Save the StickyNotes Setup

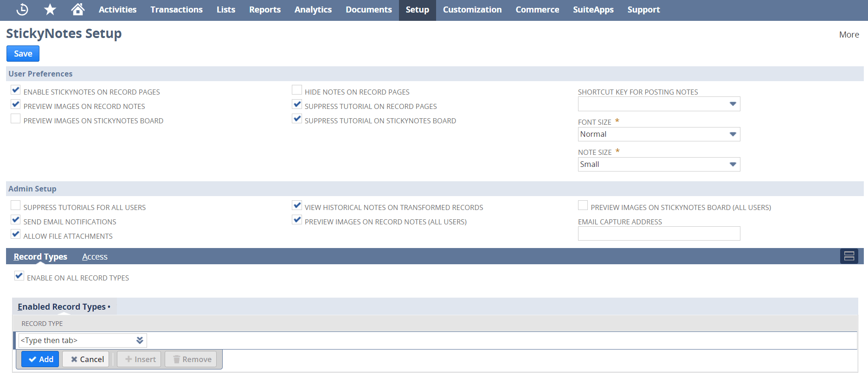[23, 54]
